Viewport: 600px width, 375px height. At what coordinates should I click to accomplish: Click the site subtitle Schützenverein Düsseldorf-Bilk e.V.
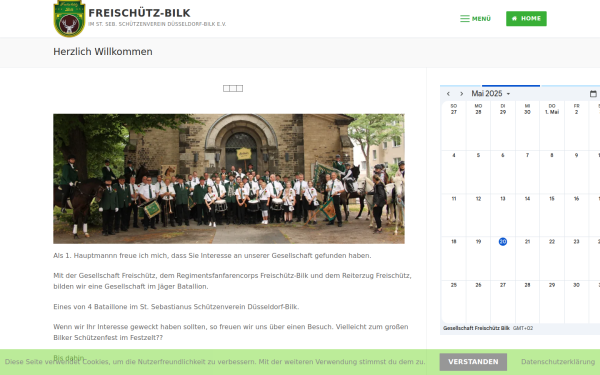click(157, 24)
